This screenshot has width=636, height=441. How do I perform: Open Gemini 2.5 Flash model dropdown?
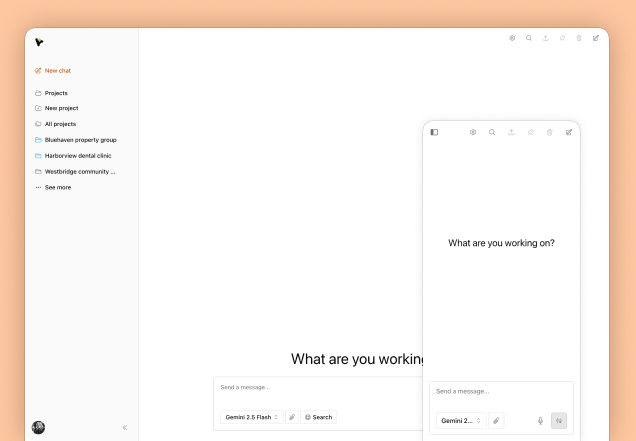[x=251, y=417]
